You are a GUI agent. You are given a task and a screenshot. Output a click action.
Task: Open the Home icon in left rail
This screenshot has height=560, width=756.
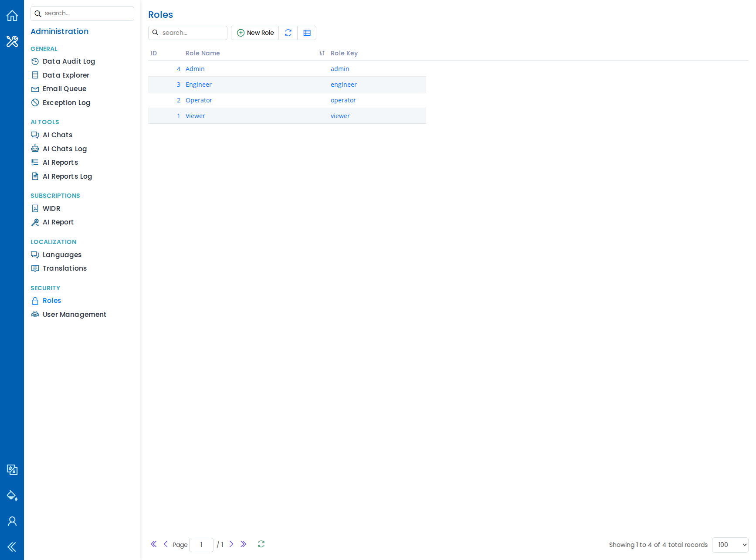point(12,16)
